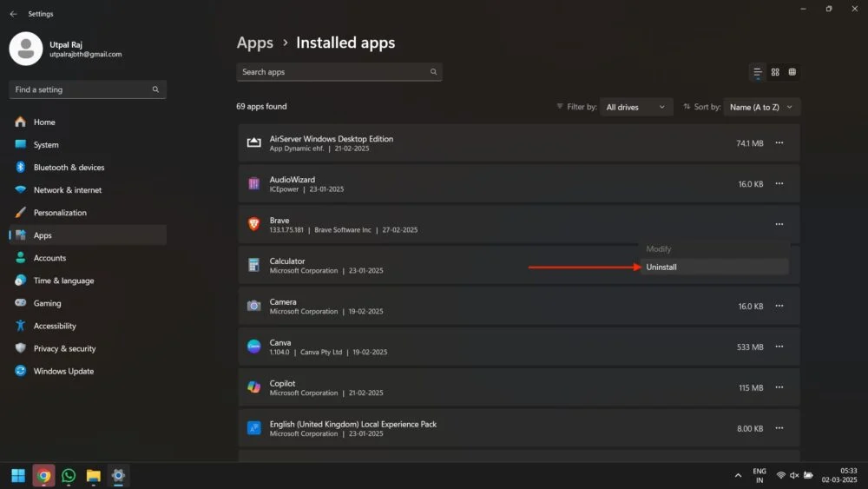Screen dimensions: 868x489
Task: Open Time & language settings
Action: click(x=88, y=281)
